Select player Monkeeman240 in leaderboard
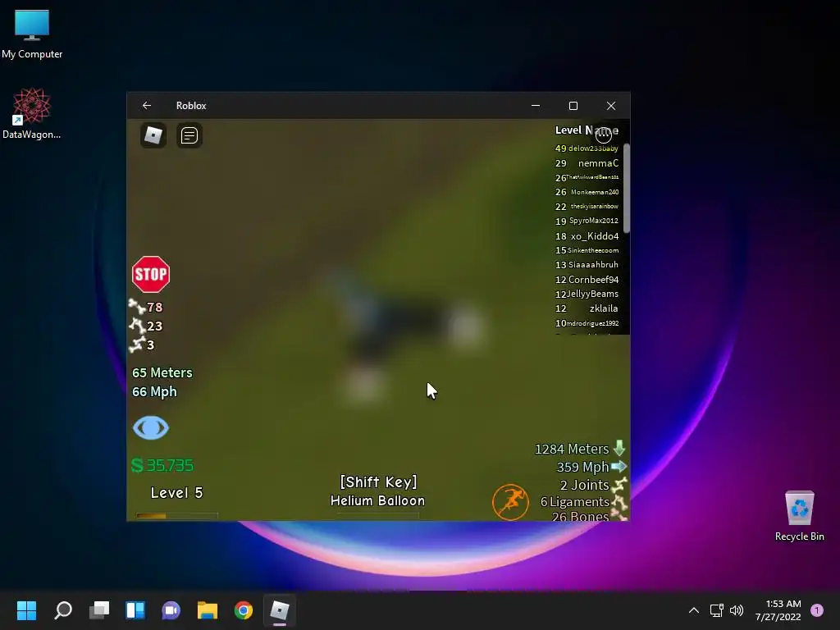This screenshot has height=630, width=840. coord(595,192)
